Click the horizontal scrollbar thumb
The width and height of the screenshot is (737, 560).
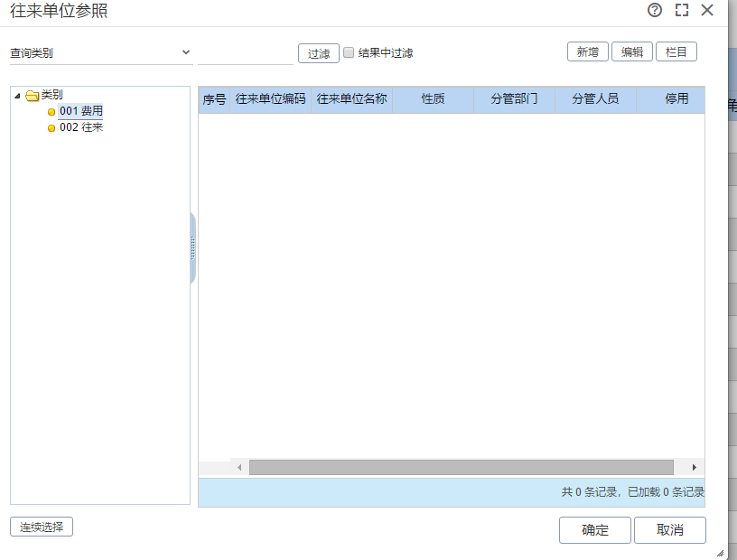click(462, 467)
